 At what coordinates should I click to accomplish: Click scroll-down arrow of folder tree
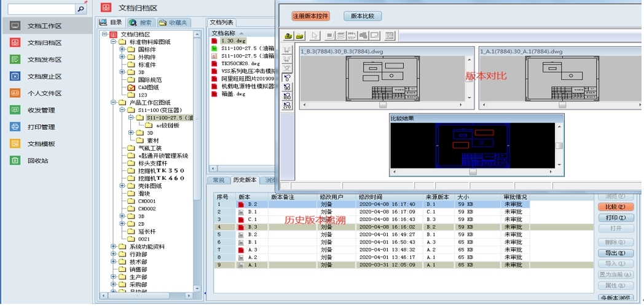[x=197, y=289]
